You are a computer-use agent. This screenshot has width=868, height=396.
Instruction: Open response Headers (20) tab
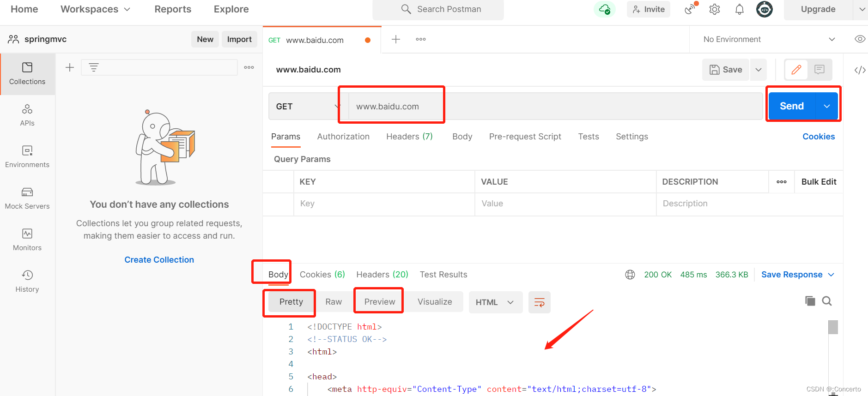(382, 275)
